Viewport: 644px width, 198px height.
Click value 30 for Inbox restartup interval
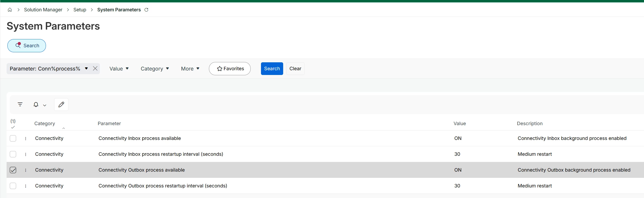pyautogui.click(x=457, y=154)
